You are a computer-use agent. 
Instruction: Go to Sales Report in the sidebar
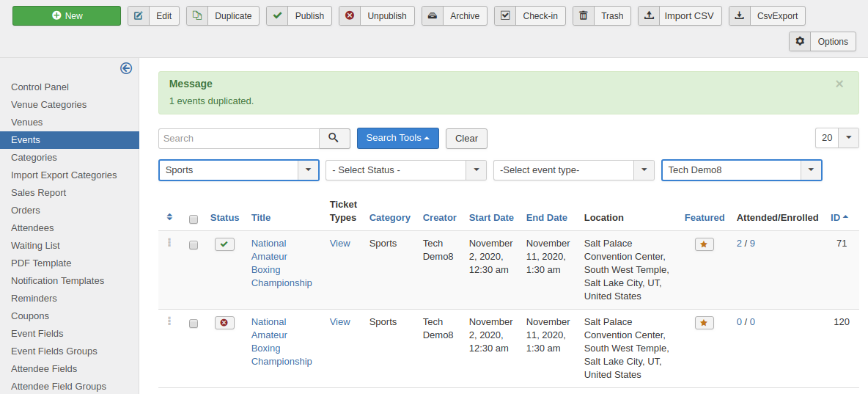pos(39,193)
